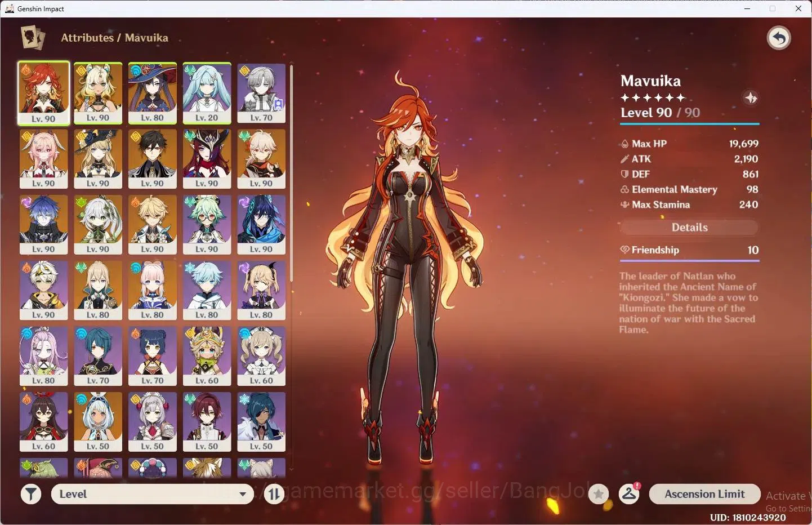Select Kokomi portrait Lv. 80
This screenshot has height=525, width=812.
coord(152,291)
